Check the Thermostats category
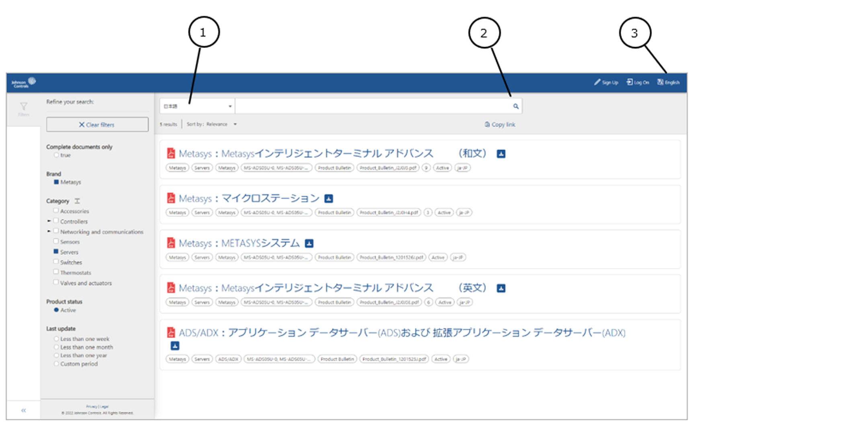 56,272
